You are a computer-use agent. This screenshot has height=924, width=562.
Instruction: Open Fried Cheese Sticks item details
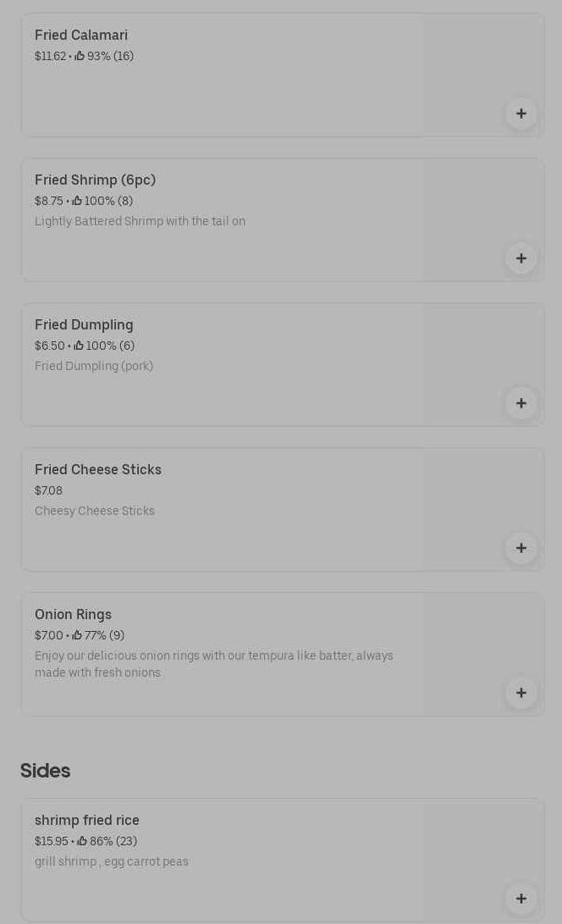98,470
